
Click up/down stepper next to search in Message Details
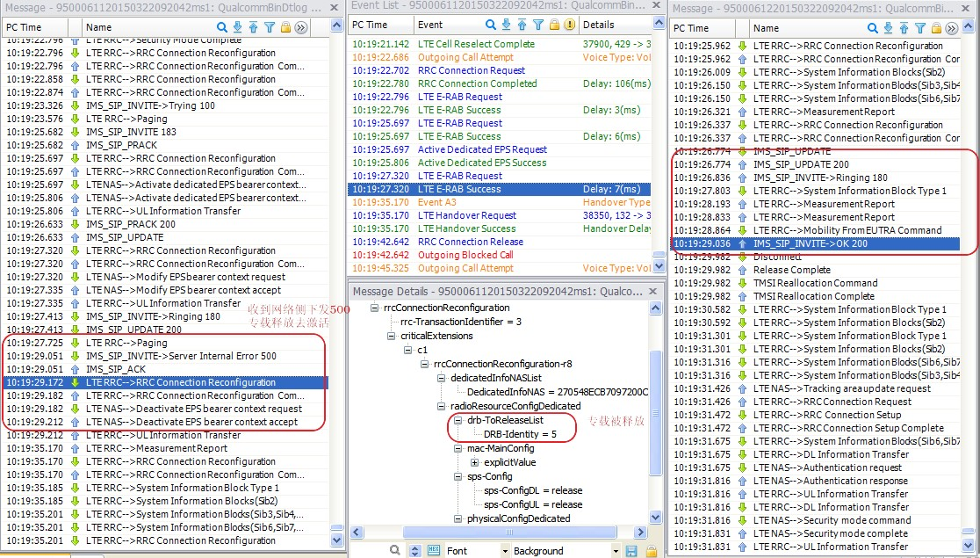coord(415,550)
